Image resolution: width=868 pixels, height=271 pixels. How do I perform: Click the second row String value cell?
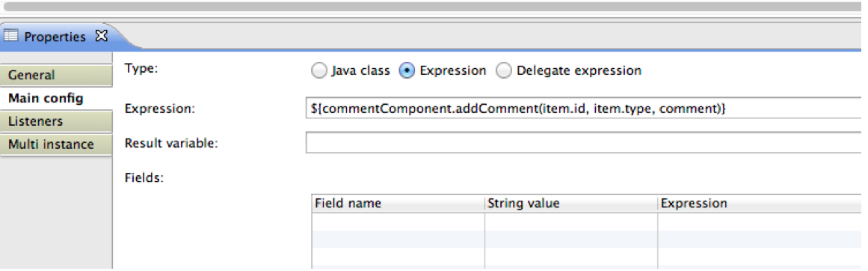570,239
